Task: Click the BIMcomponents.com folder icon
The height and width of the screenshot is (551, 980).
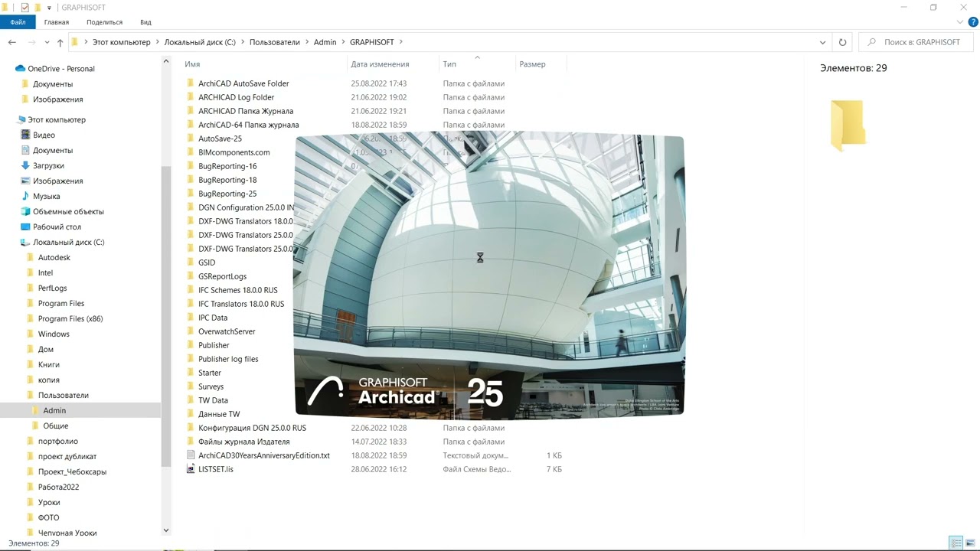Action: [191, 152]
